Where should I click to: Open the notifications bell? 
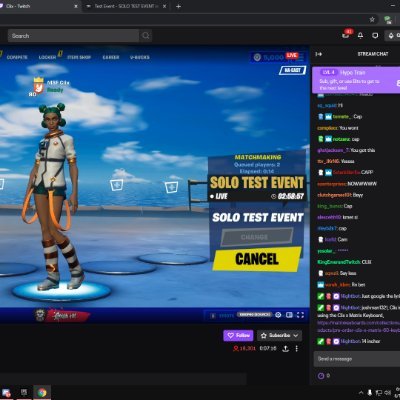tap(360, 35)
